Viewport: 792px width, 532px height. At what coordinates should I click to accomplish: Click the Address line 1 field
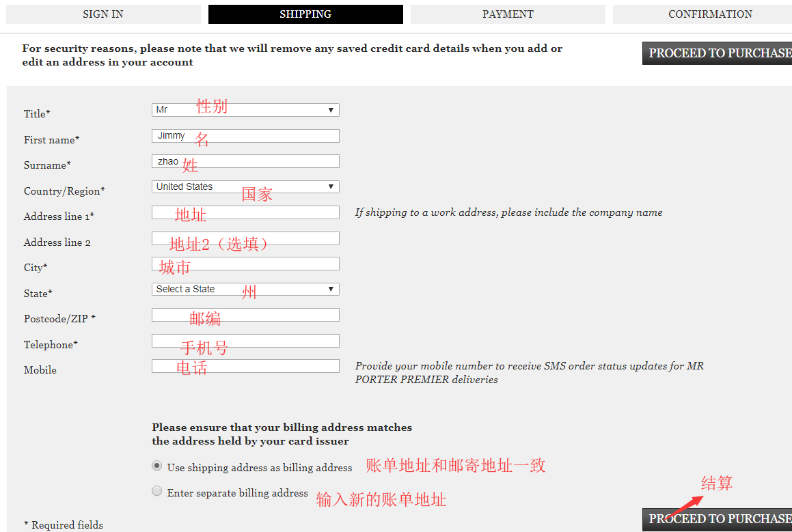coord(245,212)
